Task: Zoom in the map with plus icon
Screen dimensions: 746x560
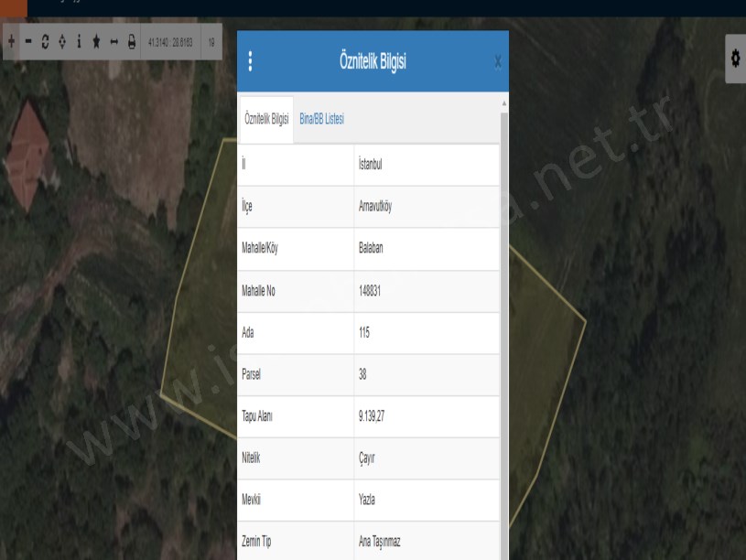Action: click(x=10, y=42)
